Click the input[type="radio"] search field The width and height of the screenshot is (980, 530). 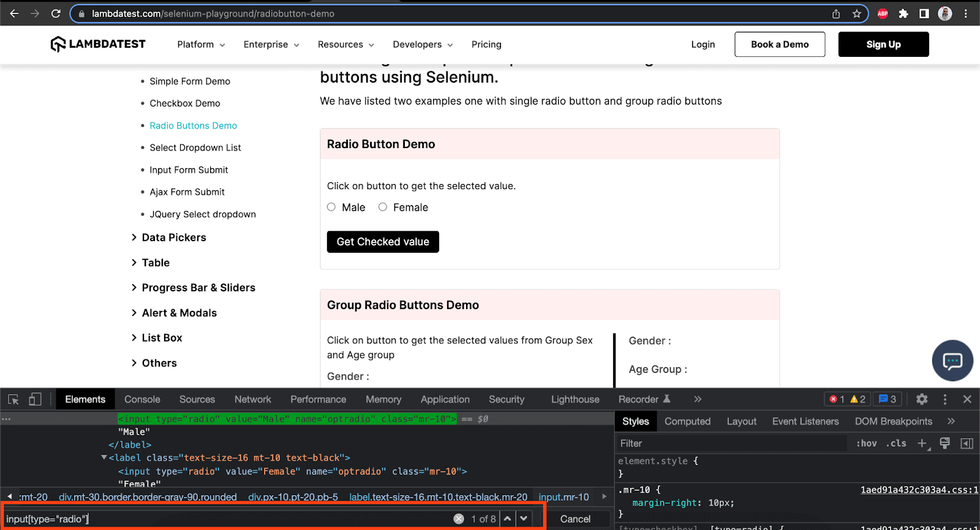tap(227, 519)
